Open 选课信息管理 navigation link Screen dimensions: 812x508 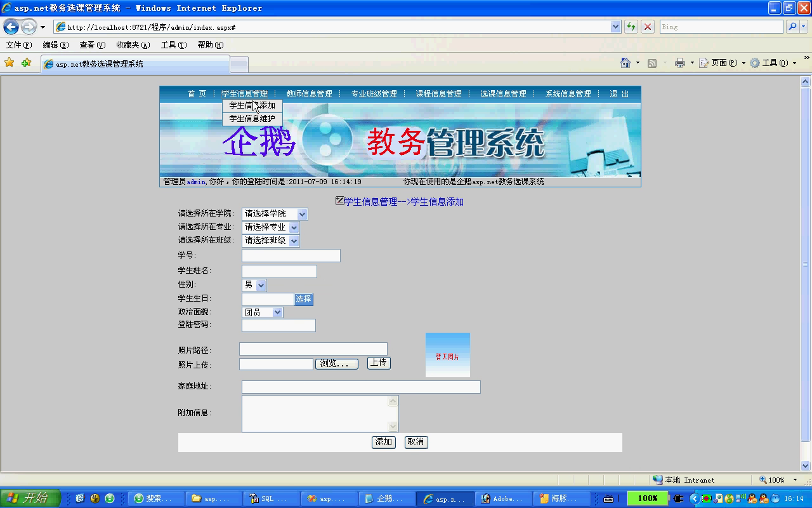pos(503,94)
